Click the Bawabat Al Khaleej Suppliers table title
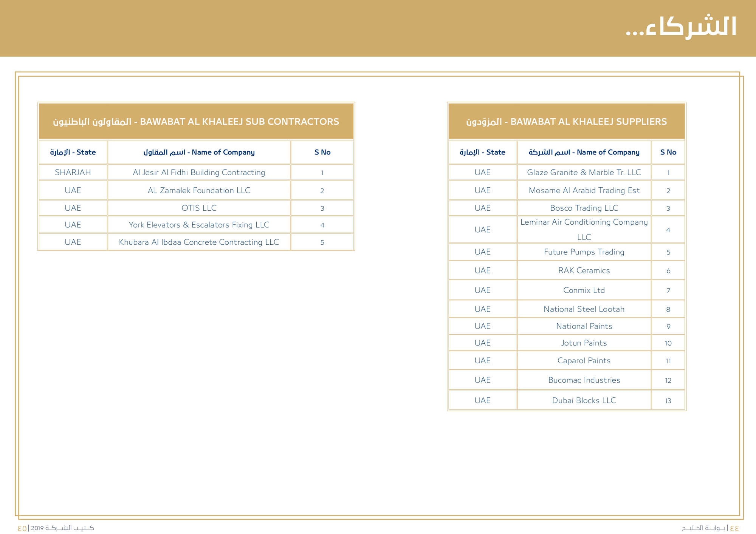 coord(566,122)
